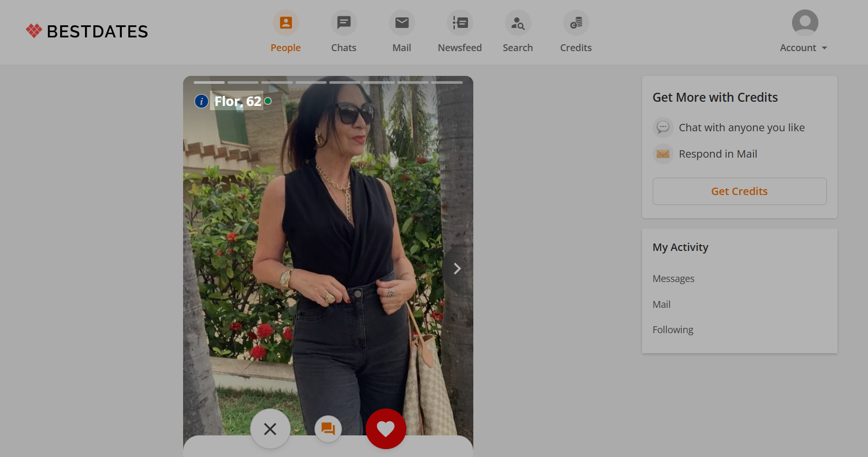The width and height of the screenshot is (868, 457).
Task: Click the Search label in the navigation
Action: (518, 47)
